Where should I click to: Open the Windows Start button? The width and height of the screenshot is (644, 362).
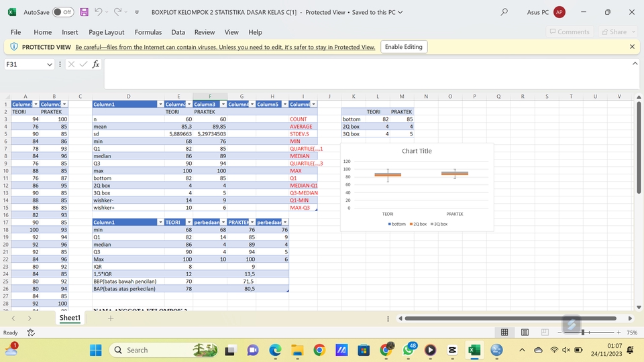pyautogui.click(x=96, y=350)
